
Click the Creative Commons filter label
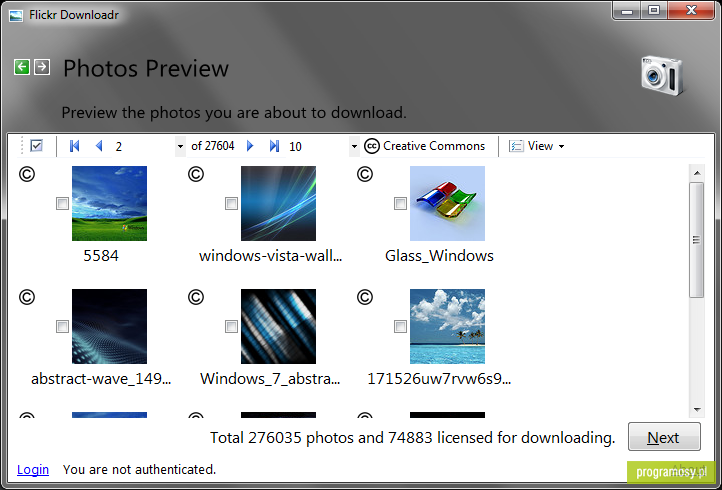[434, 146]
